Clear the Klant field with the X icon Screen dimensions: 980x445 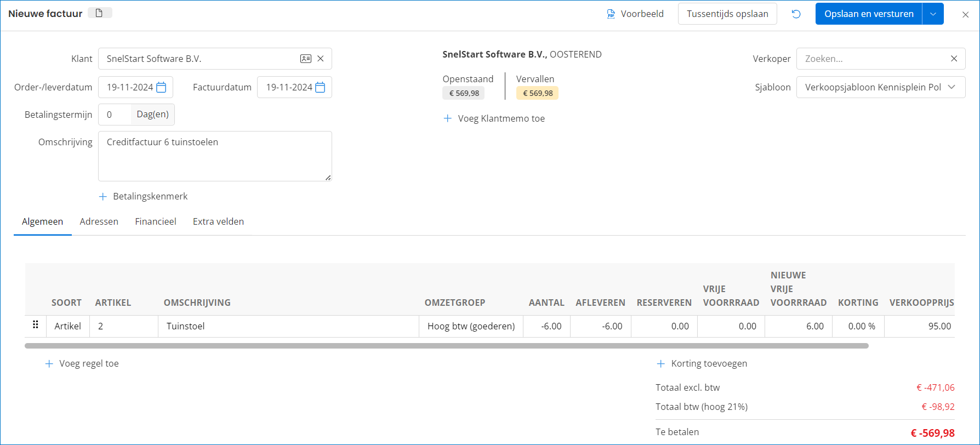click(321, 59)
